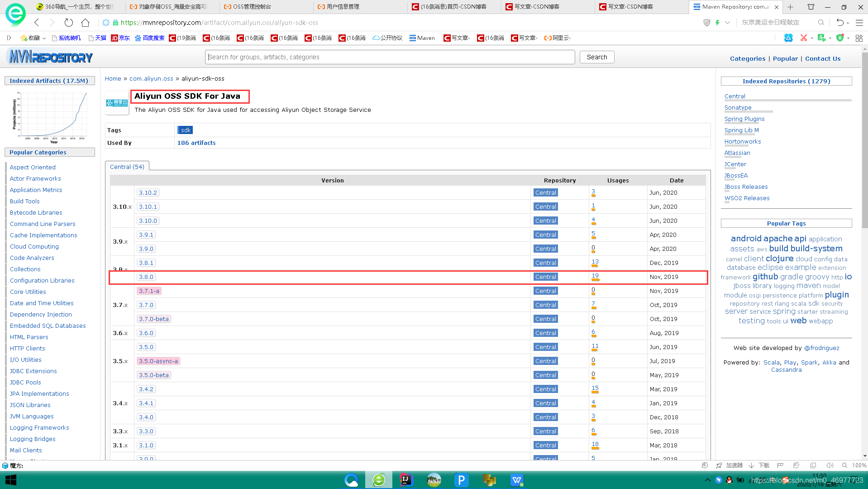This screenshot has height=489, width=868.
Task: Open the Sonatype repository link
Action: (x=738, y=107)
